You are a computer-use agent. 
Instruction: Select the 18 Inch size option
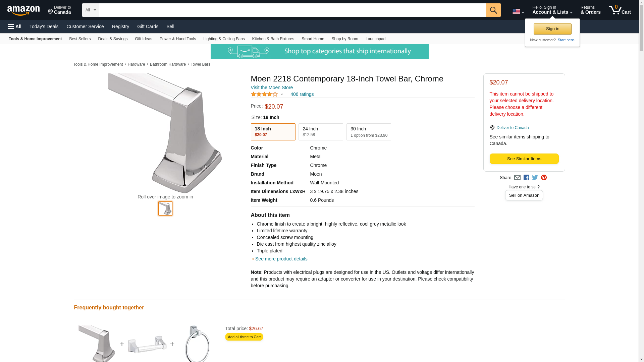273,132
